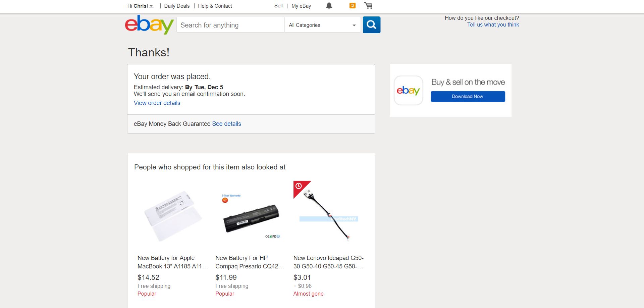Viewport: 644px width, 308px height.
Task: Open My eBay from header
Action: 301,6
